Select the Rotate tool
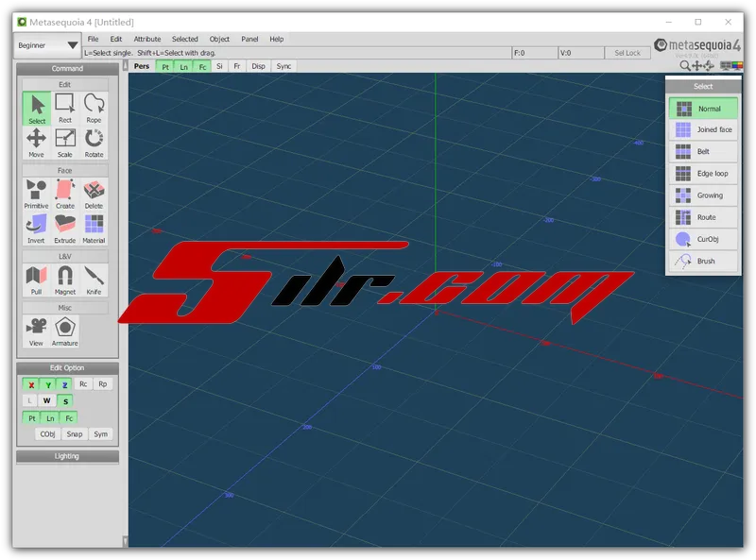 (x=94, y=143)
